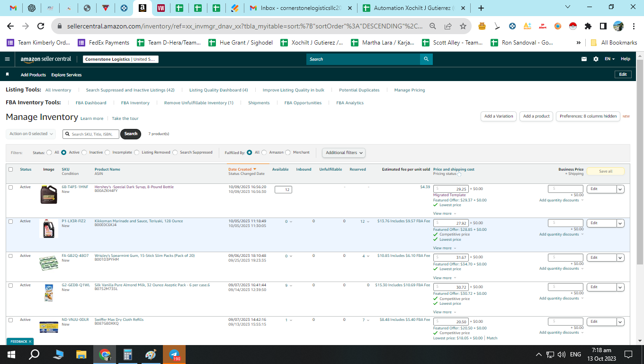The image size is (644, 364).
Task: Reload the page with refresh icon
Action: (x=41, y=26)
